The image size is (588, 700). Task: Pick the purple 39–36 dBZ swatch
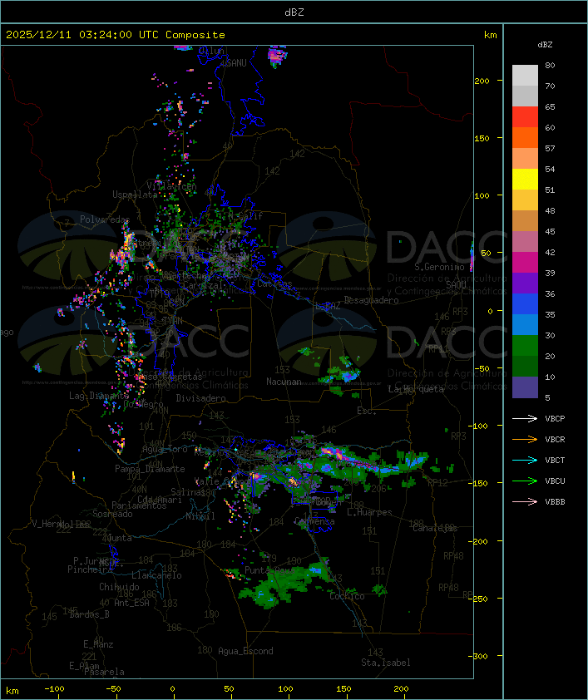pos(525,283)
